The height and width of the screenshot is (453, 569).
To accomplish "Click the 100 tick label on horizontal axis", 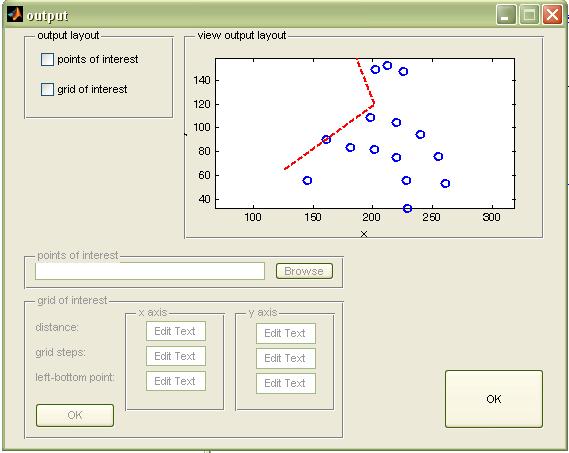I will click(x=253, y=217).
